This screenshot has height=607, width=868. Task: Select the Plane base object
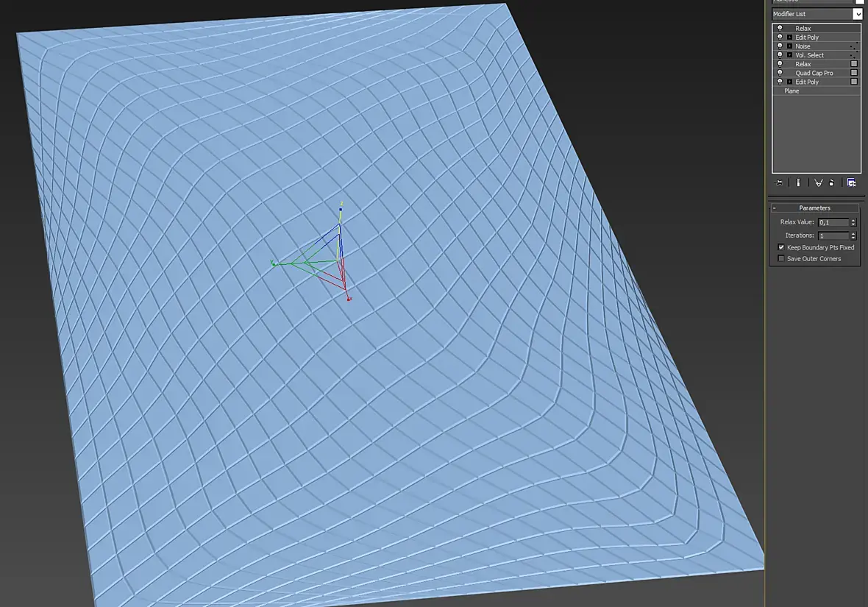[x=791, y=90]
